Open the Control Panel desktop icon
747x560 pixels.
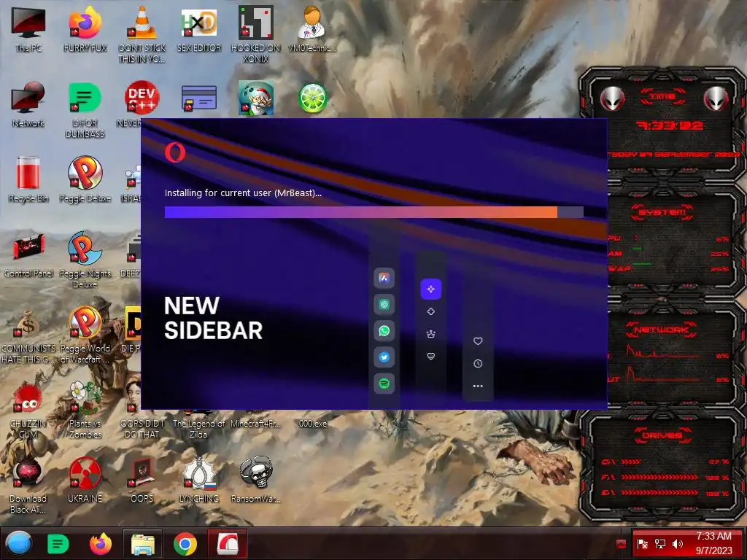point(28,248)
